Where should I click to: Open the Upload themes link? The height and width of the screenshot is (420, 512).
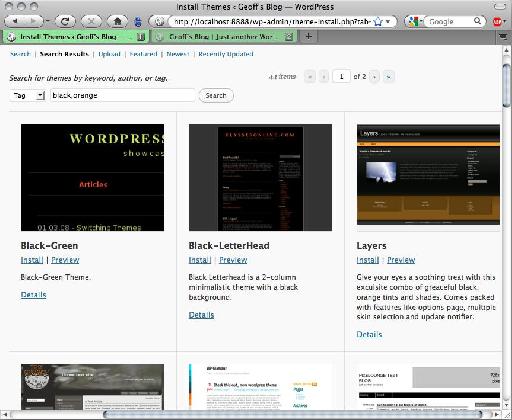pos(109,54)
